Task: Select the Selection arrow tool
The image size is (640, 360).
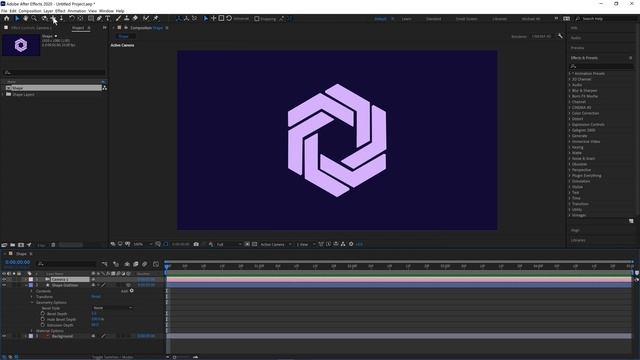Action: point(17,18)
